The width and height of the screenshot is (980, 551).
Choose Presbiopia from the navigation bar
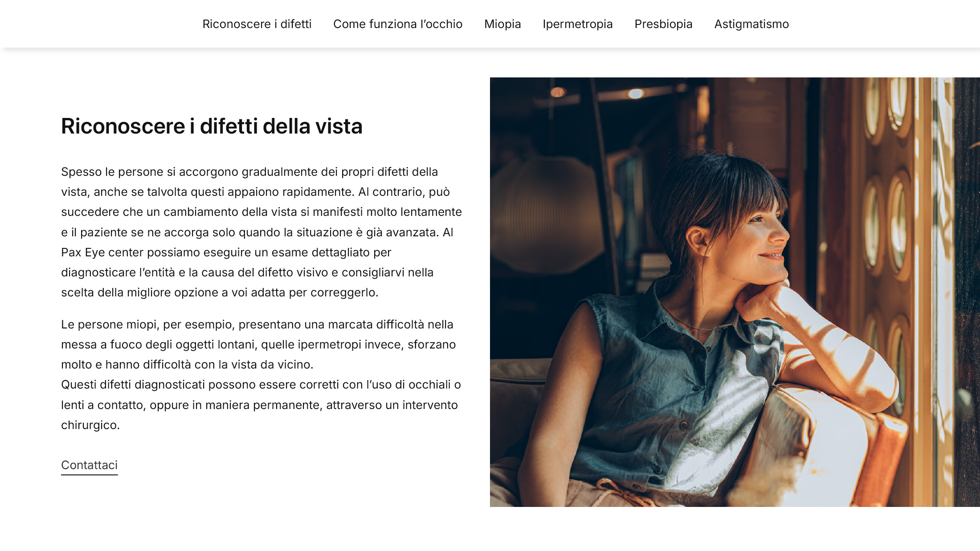coord(663,24)
